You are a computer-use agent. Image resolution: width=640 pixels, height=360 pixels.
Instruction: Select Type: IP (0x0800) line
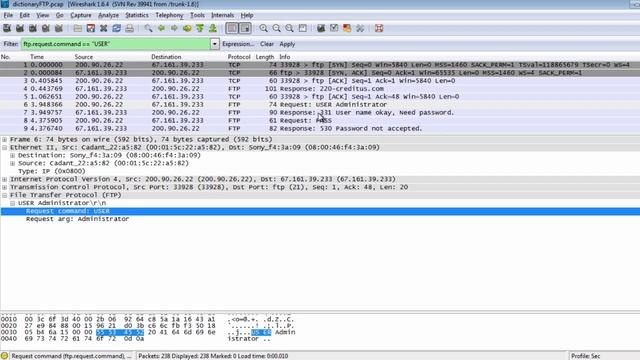[52, 171]
